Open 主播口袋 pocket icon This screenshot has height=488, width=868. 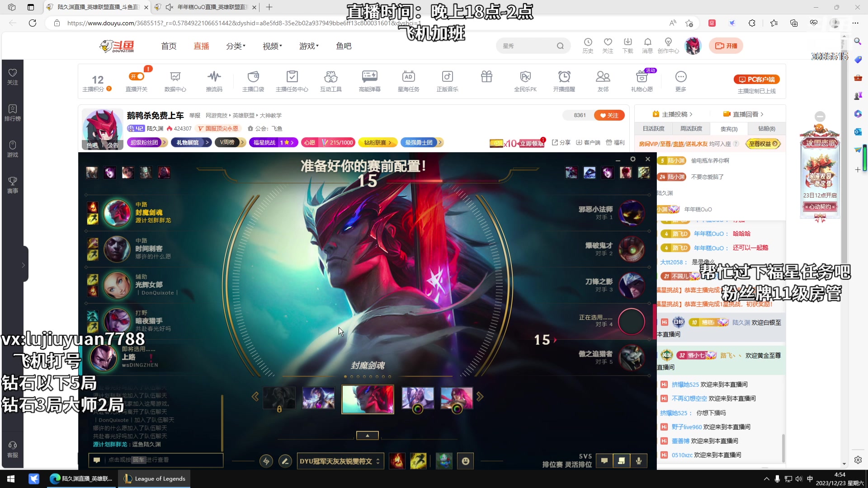pos(253,81)
